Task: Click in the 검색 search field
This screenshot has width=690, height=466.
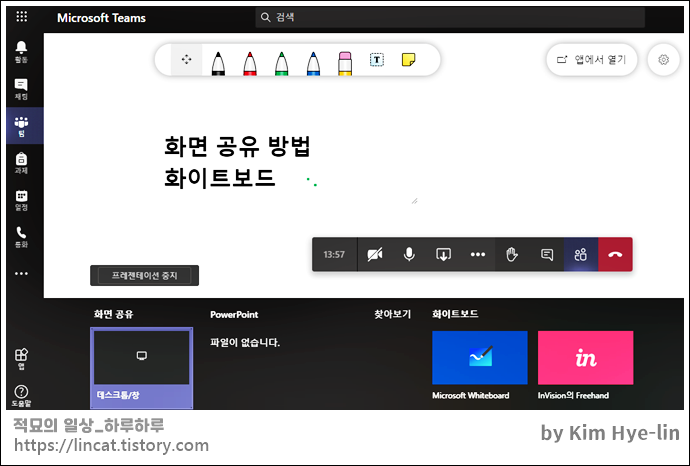Action: [x=450, y=17]
